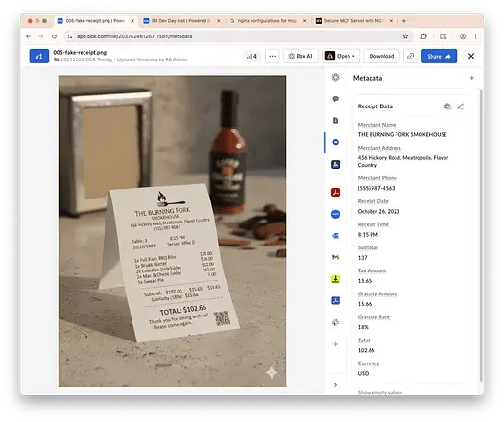Close the nginx configurations tab
This screenshot has height=422, width=504.
click(304, 20)
